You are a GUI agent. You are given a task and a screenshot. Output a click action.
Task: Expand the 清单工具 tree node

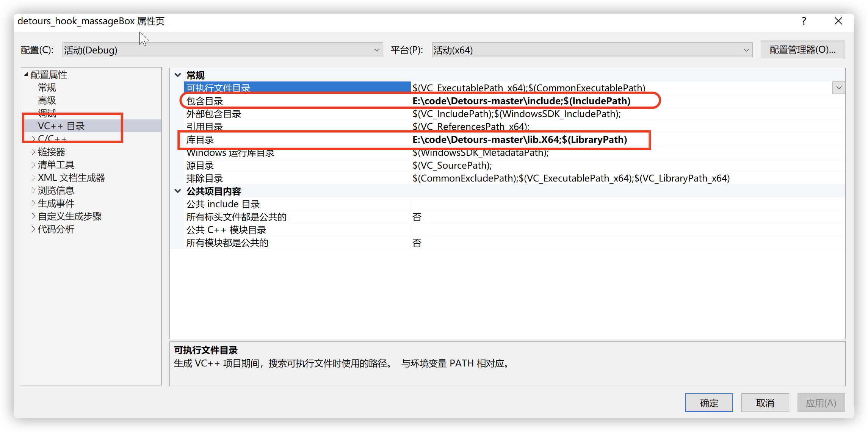pyautogui.click(x=33, y=165)
